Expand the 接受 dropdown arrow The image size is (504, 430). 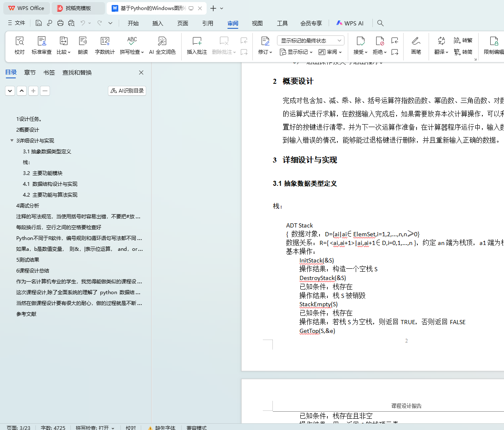point(366,52)
